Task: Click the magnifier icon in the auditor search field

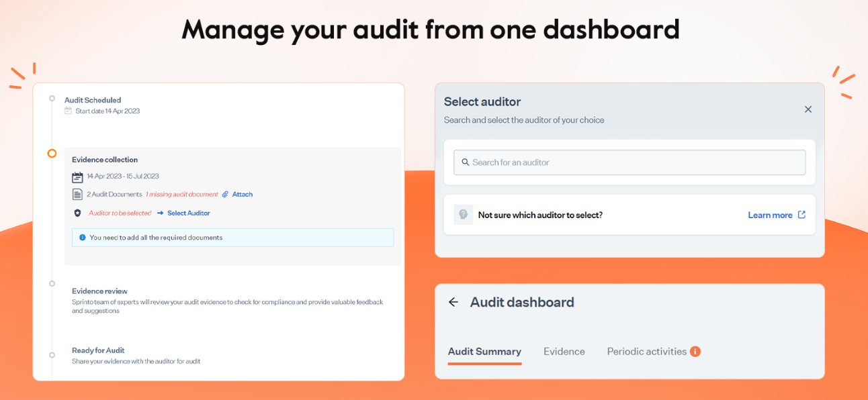Action: (466, 162)
